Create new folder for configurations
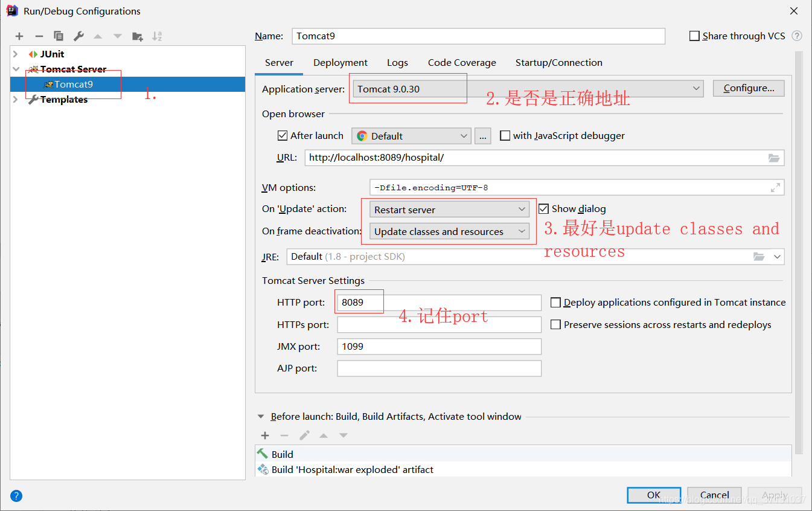The height and width of the screenshot is (511, 812). (x=138, y=36)
